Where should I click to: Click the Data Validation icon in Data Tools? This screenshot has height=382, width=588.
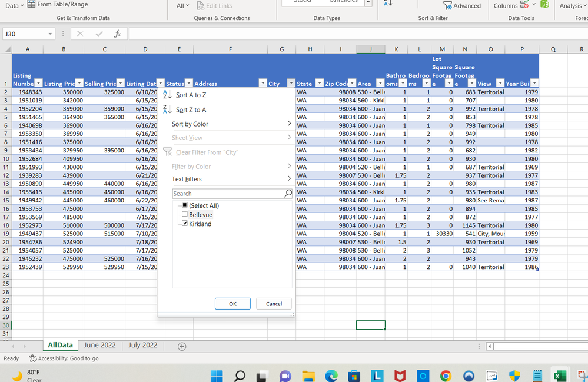click(524, 5)
